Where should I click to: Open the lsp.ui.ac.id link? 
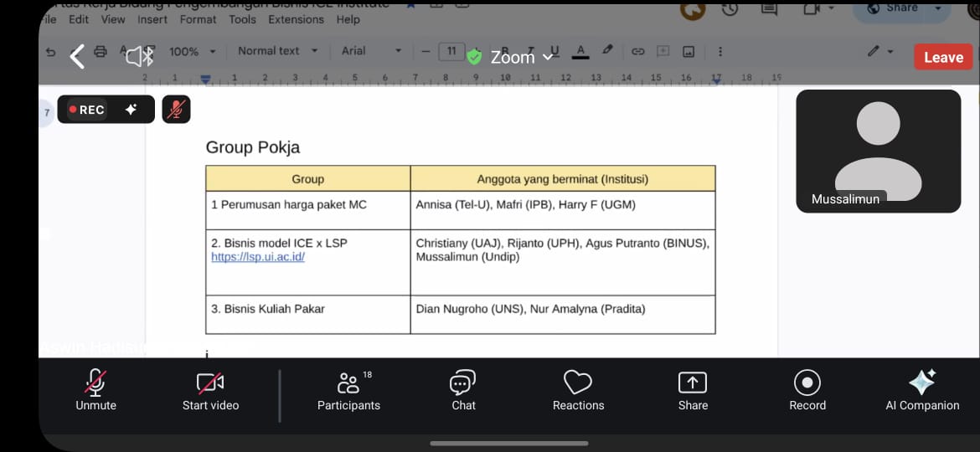[258, 257]
